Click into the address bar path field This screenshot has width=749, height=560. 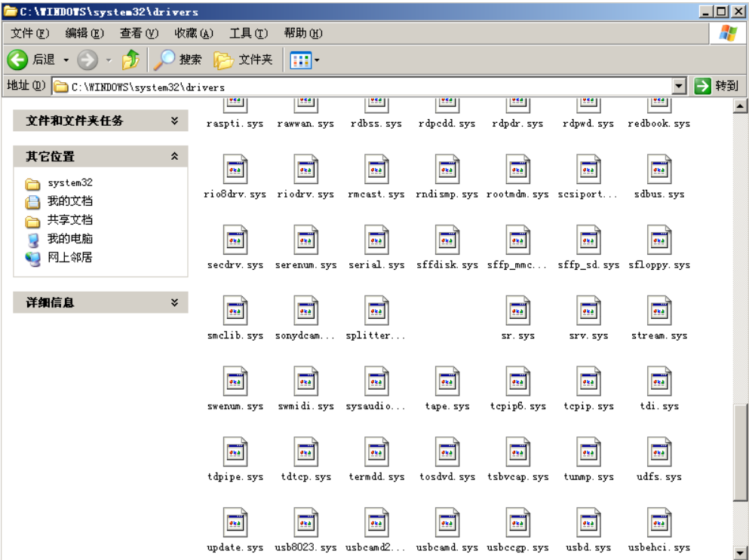coord(361,87)
